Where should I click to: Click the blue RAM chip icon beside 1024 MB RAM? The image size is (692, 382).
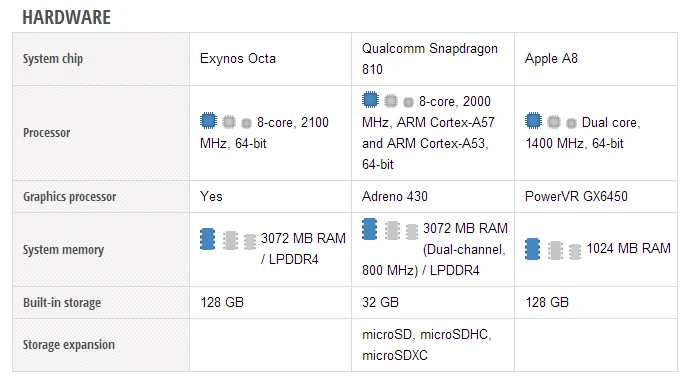(x=532, y=249)
